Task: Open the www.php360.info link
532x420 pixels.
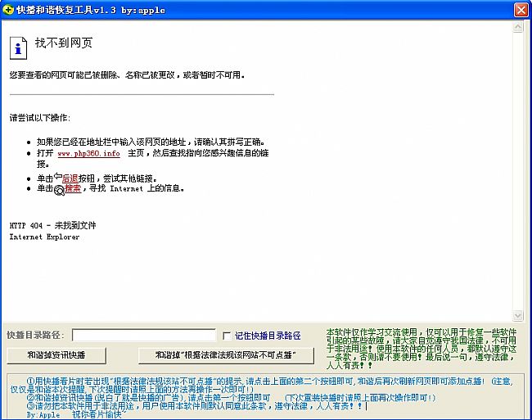Action: click(x=88, y=153)
